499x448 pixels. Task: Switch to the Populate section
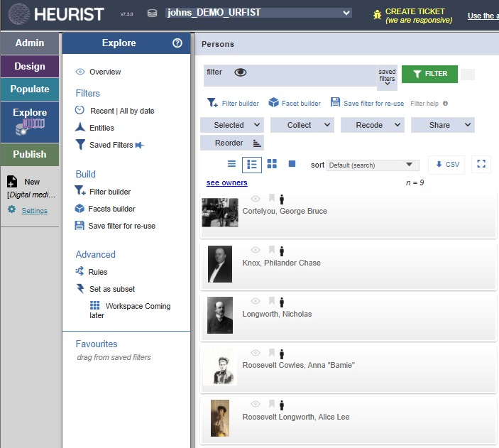[30, 89]
